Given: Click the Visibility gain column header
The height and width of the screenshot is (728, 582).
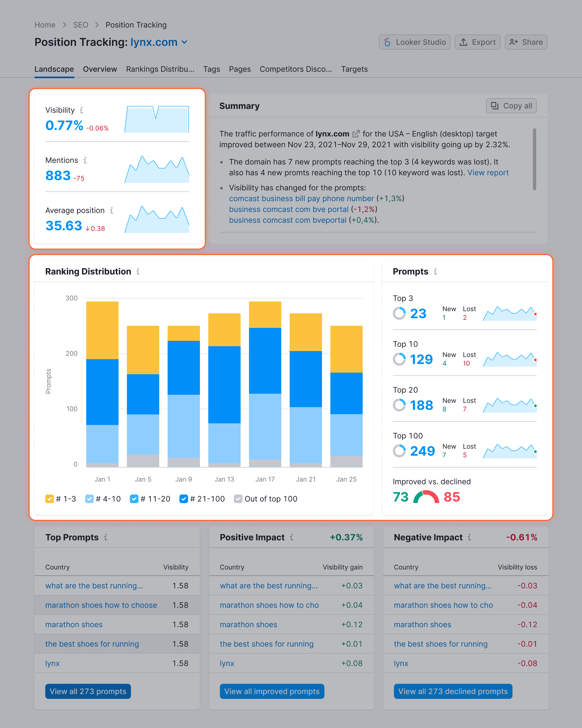Looking at the screenshot, I should point(342,567).
